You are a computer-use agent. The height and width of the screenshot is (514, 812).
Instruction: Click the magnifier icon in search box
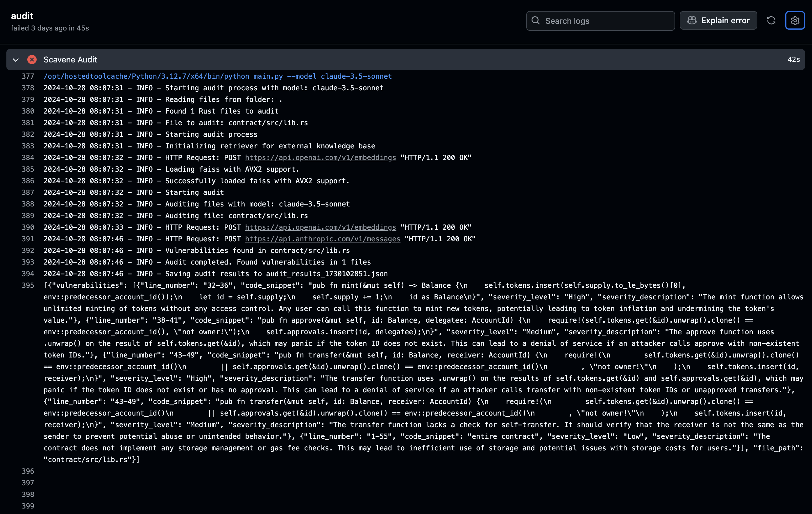click(x=536, y=21)
